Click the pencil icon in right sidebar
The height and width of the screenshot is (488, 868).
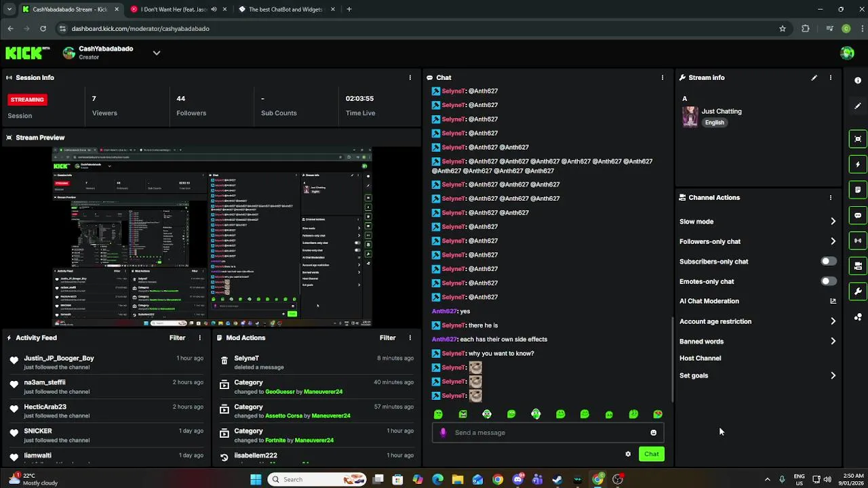(x=858, y=106)
